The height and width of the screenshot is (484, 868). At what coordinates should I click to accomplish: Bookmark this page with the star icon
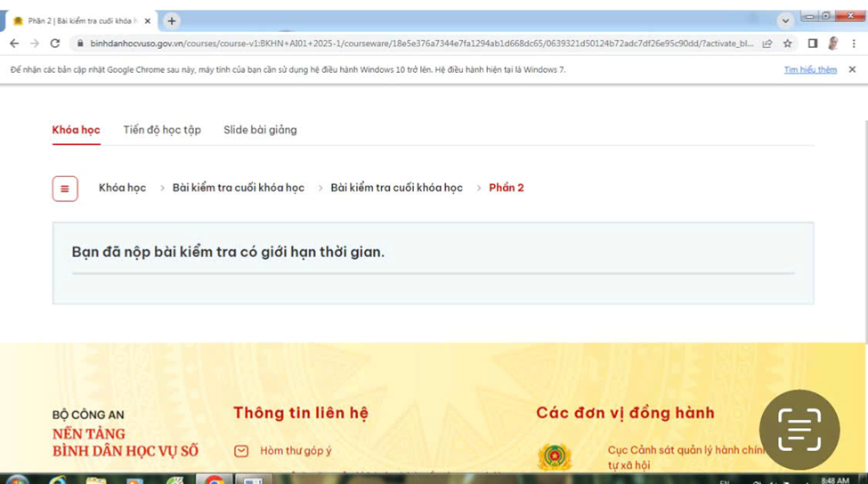coord(788,43)
